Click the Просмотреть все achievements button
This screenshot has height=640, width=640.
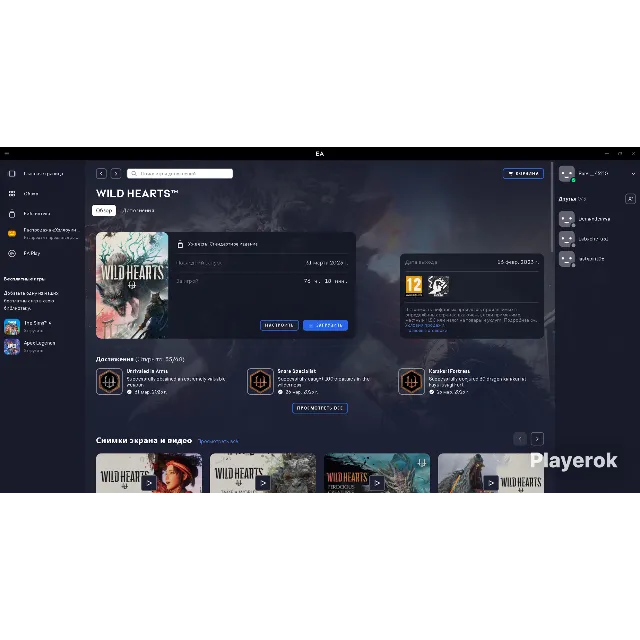click(x=320, y=408)
